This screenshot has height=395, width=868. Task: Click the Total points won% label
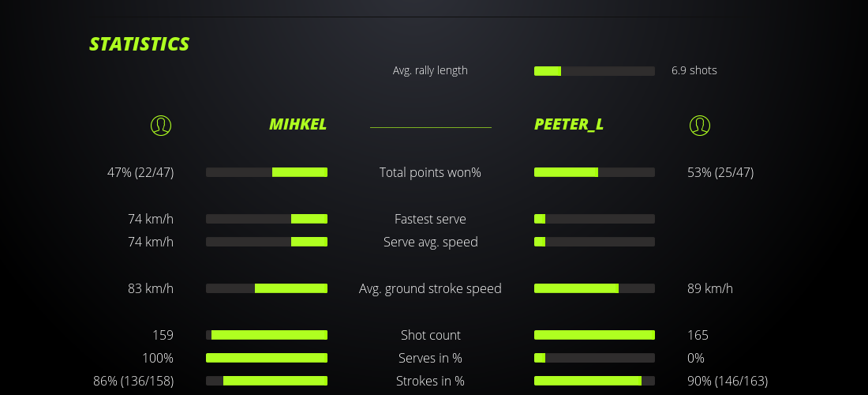click(430, 172)
